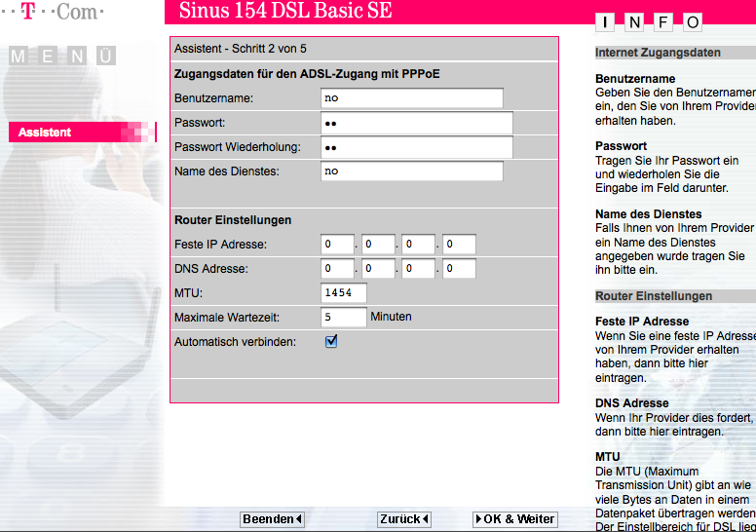The height and width of the screenshot is (532, 756).
Task: Click 'Minuten' label text
Action: click(391, 317)
